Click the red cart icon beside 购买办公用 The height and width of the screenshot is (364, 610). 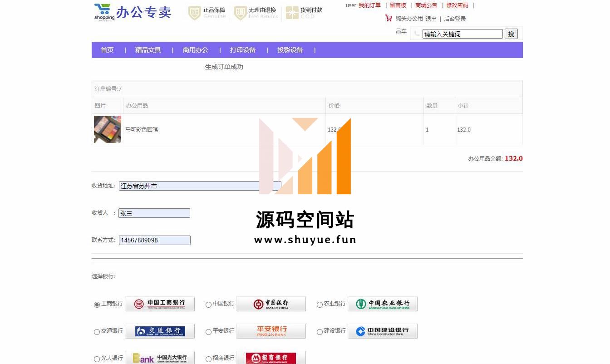(389, 18)
